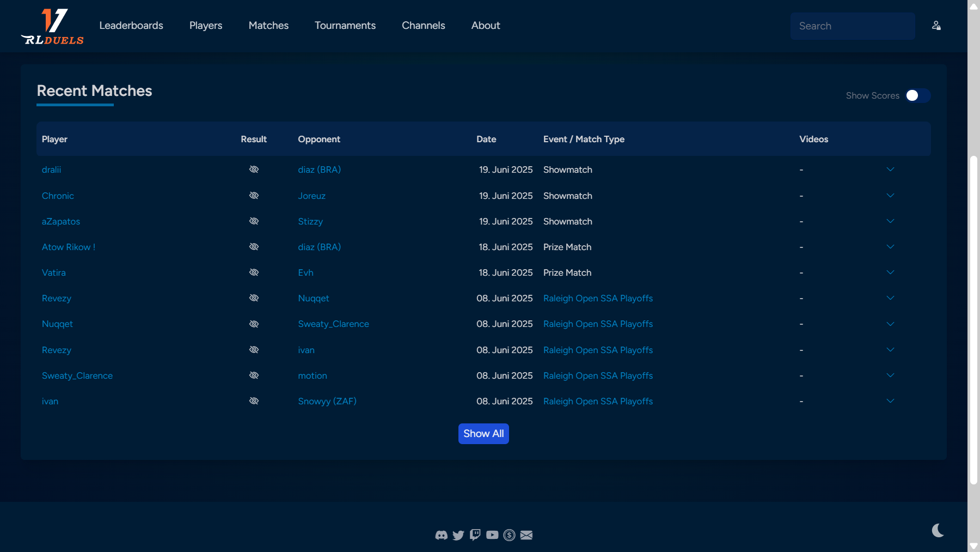980x552 pixels.
Task: Open the Twitter footer icon
Action: (458, 535)
